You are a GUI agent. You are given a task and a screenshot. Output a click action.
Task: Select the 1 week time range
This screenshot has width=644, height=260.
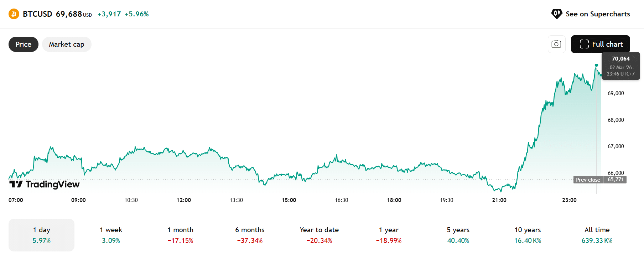111,235
